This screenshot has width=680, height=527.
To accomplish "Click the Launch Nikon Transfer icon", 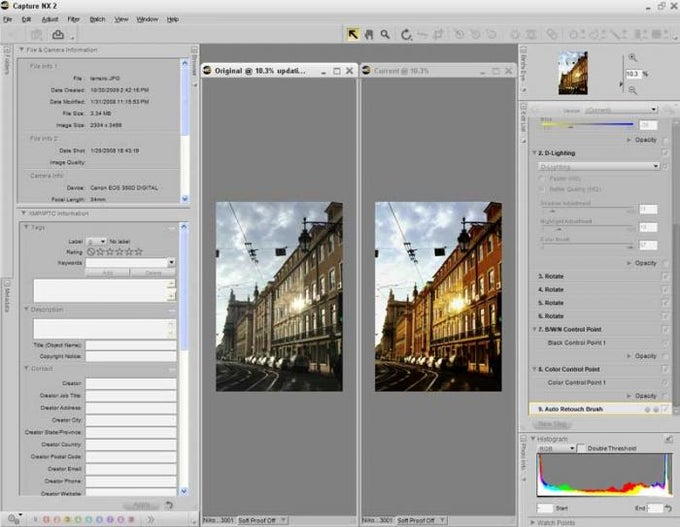I will point(59,35).
